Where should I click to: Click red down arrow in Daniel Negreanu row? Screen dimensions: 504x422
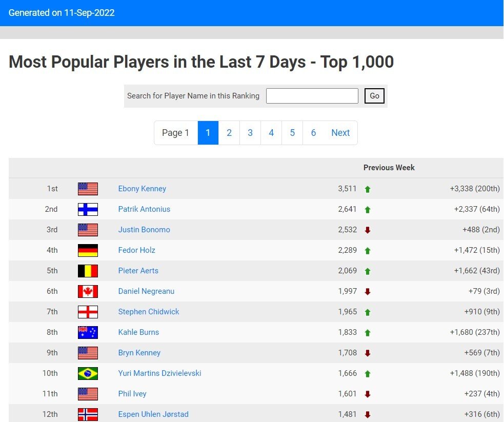[368, 292]
